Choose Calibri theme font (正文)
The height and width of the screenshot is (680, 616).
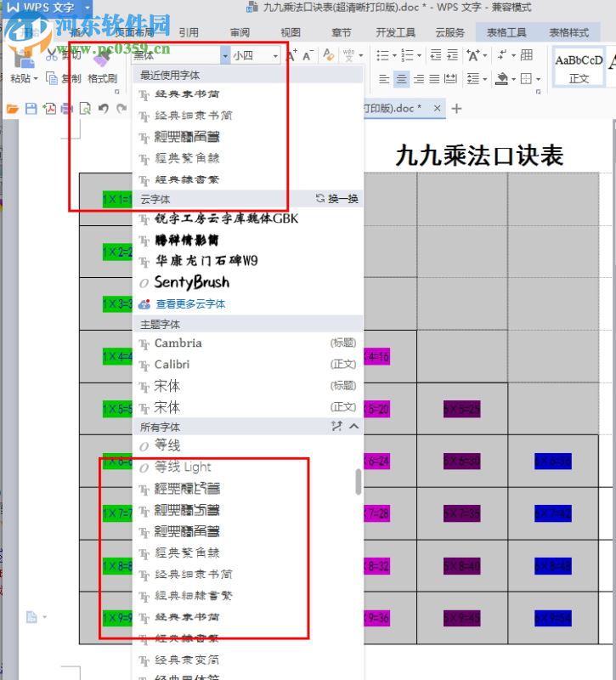247,365
